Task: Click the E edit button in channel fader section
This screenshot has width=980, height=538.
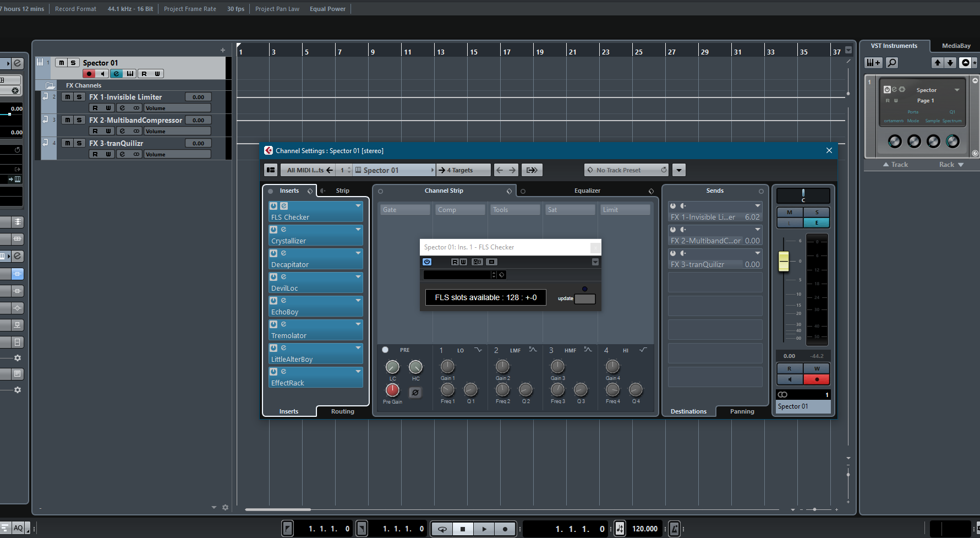Action: (817, 223)
